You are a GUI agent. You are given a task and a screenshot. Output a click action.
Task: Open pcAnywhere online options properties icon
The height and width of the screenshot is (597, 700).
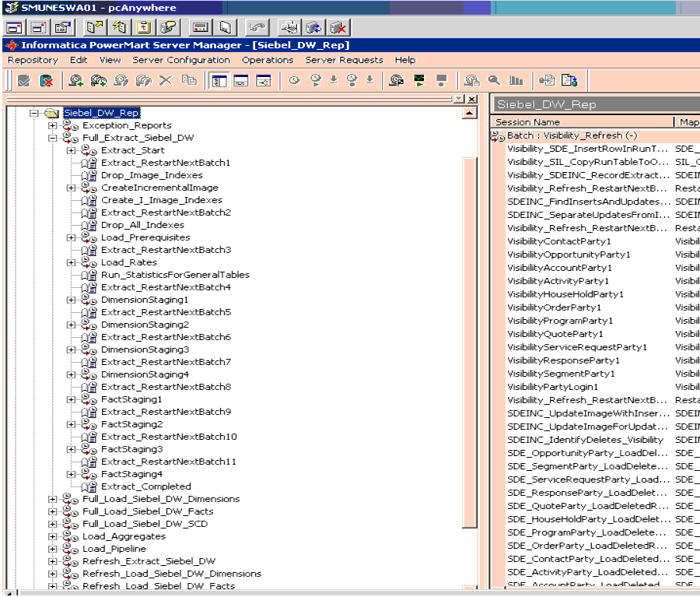[62, 28]
